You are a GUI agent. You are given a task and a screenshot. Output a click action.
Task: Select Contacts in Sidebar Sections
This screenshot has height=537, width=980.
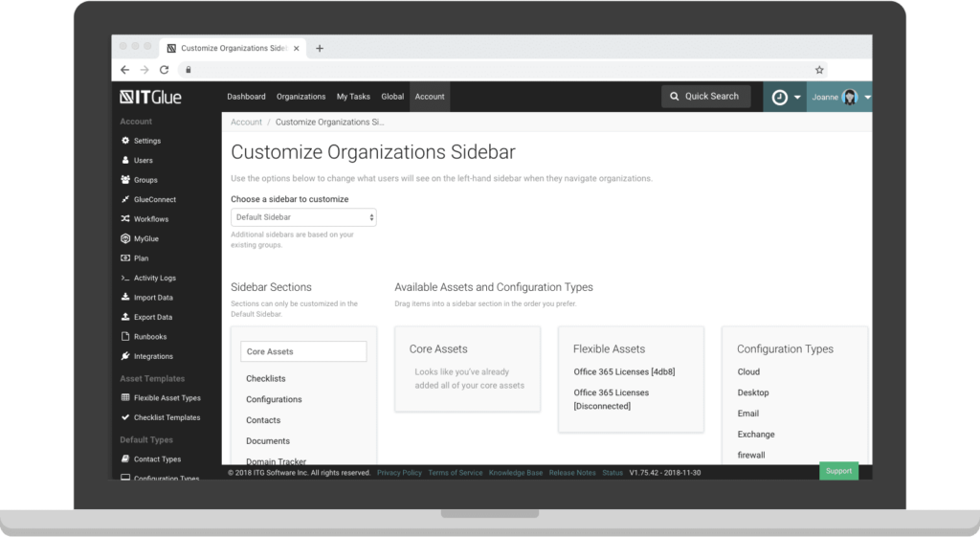263,420
